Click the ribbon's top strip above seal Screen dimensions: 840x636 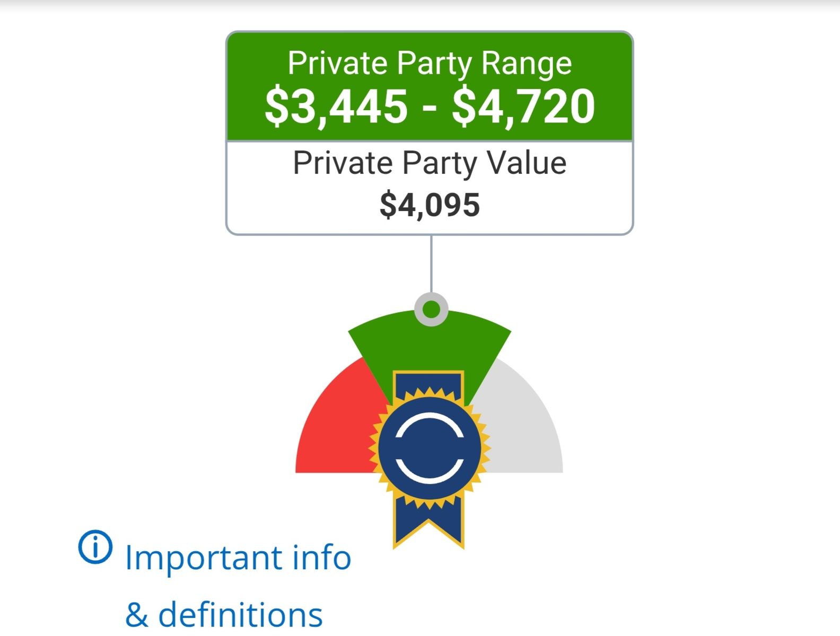pos(428,382)
